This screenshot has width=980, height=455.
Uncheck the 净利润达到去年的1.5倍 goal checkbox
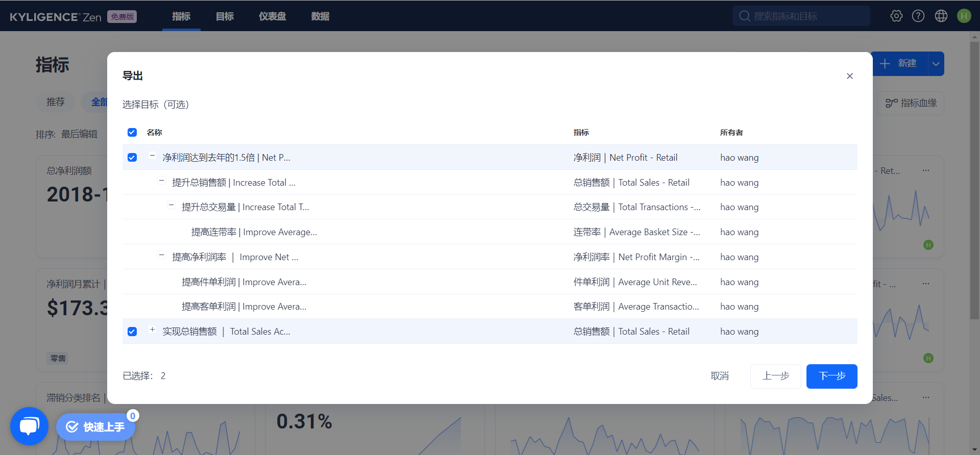(x=132, y=158)
